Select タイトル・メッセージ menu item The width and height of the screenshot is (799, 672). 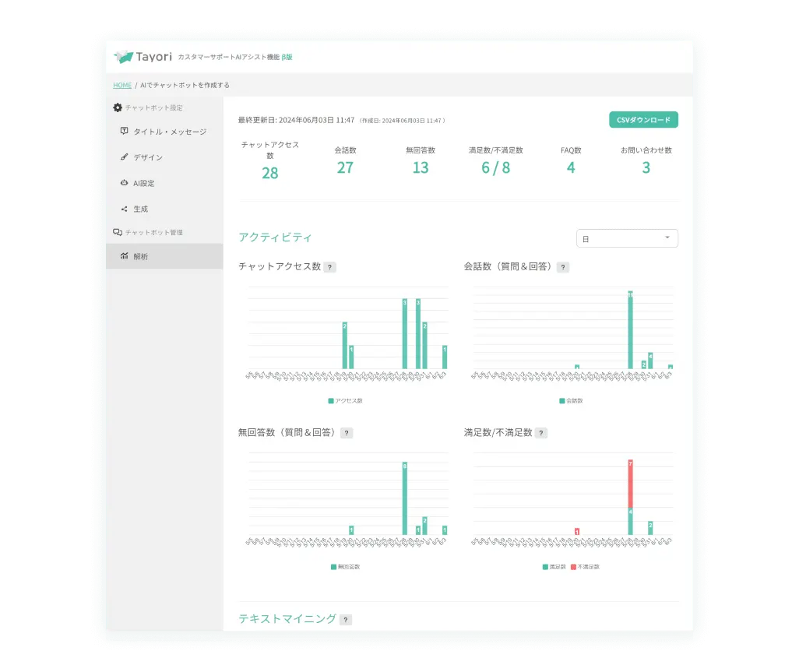point(170,132)
